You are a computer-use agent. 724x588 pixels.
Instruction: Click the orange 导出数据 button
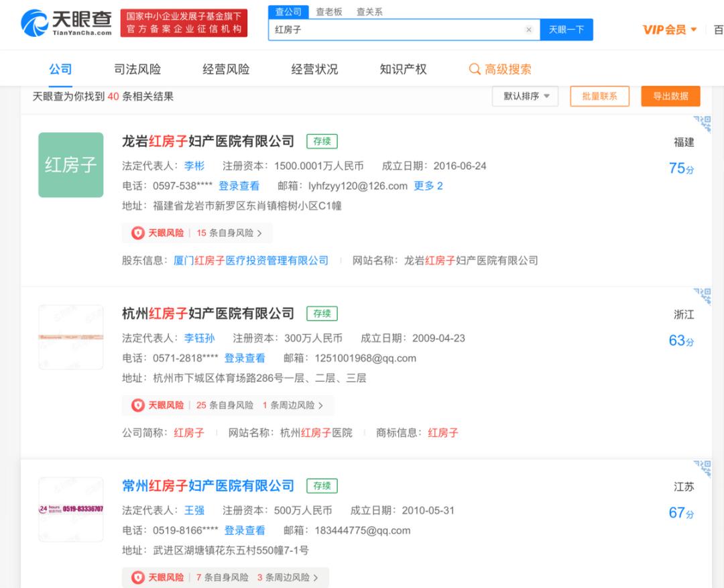tap(670, 97)
